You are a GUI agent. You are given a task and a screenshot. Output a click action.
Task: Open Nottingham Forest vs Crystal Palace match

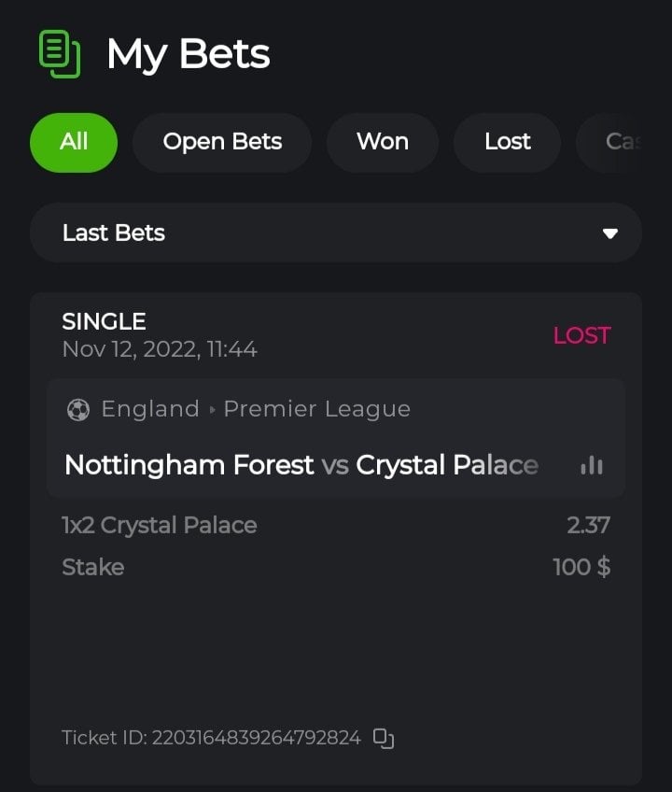tap(301, 465)
